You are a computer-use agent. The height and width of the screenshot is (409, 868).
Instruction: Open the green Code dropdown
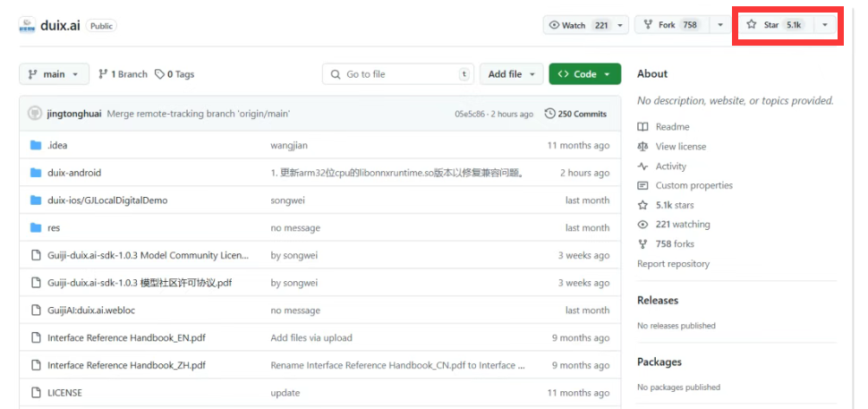point(584,74)
